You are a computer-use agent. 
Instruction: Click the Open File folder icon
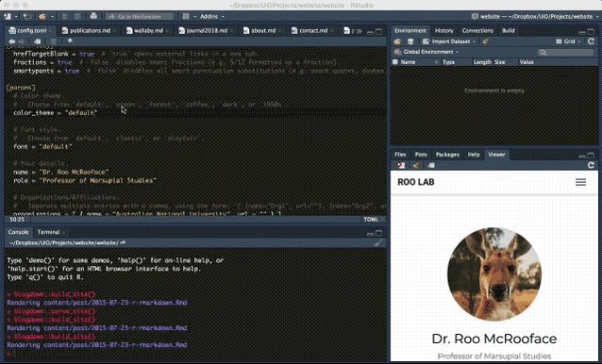42,16
